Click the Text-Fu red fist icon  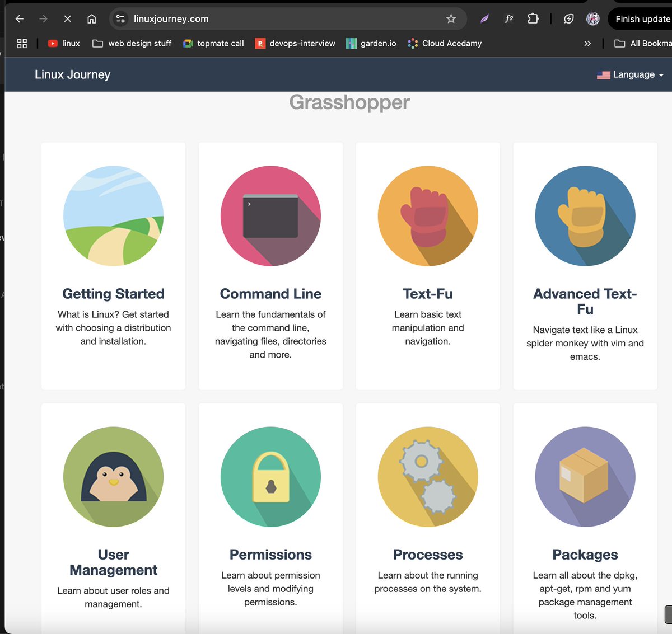tap(428, 215)
